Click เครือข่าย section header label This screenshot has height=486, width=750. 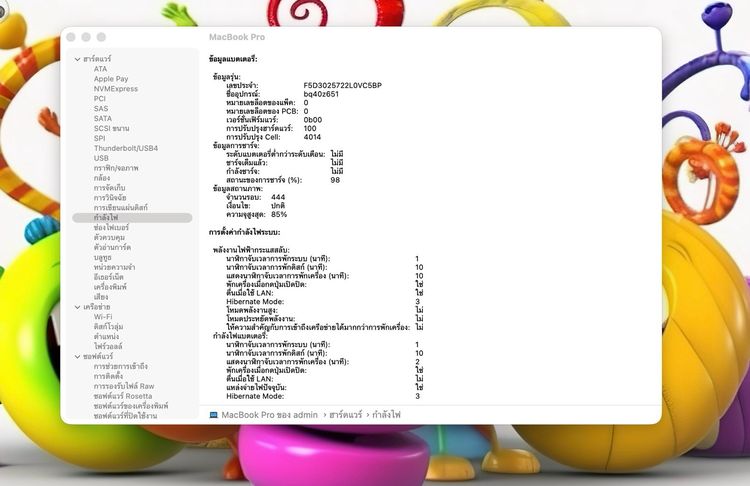[97, 307]
